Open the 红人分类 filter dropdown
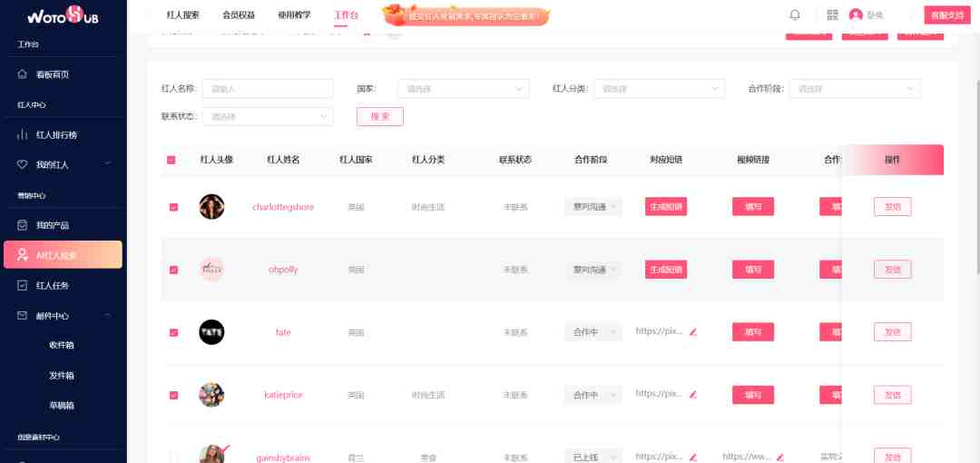980x463 pixels. tap(660, 89)
